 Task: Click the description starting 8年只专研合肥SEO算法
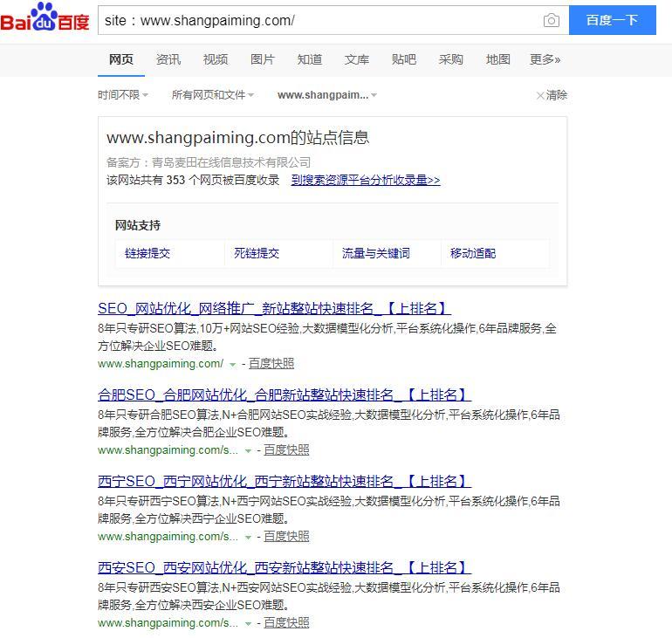pyautogui.click(x=329, y=423)
